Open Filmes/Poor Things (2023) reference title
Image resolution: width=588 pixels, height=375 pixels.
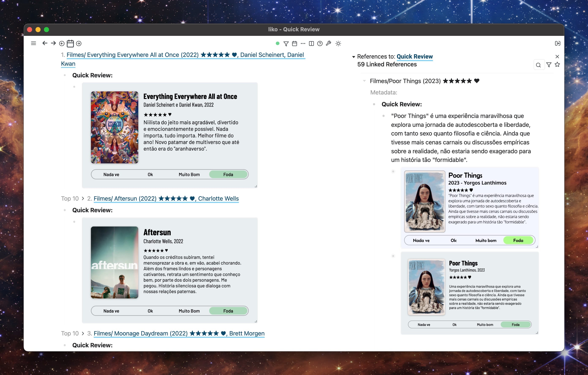point(425,81)
